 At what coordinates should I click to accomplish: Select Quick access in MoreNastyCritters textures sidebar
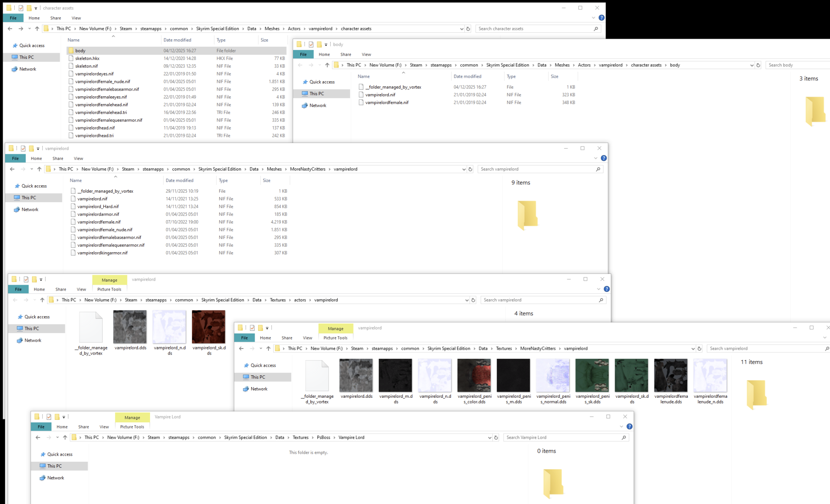click(x=263, y=365)
